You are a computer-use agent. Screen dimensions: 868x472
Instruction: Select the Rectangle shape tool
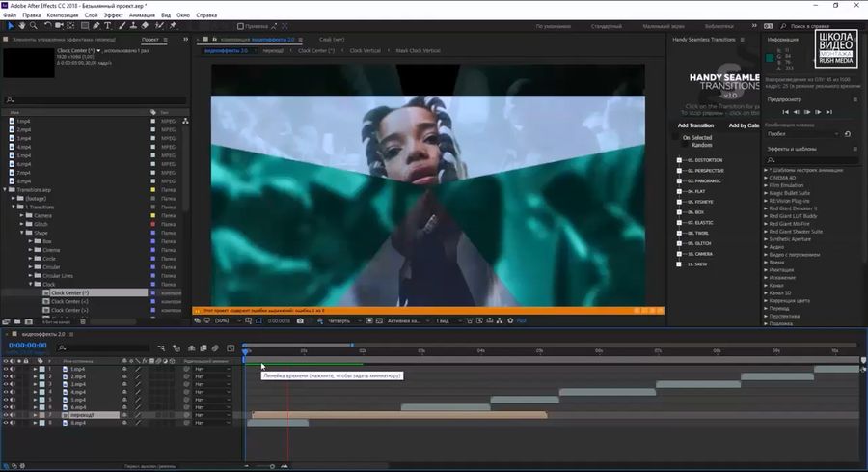click(x=85, y=25)
